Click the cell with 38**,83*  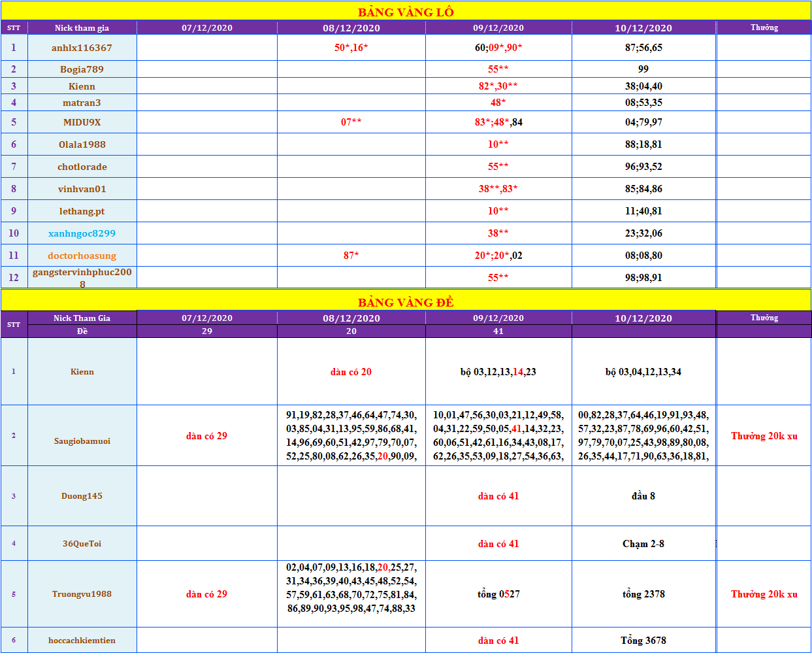(x=498, y=189)
